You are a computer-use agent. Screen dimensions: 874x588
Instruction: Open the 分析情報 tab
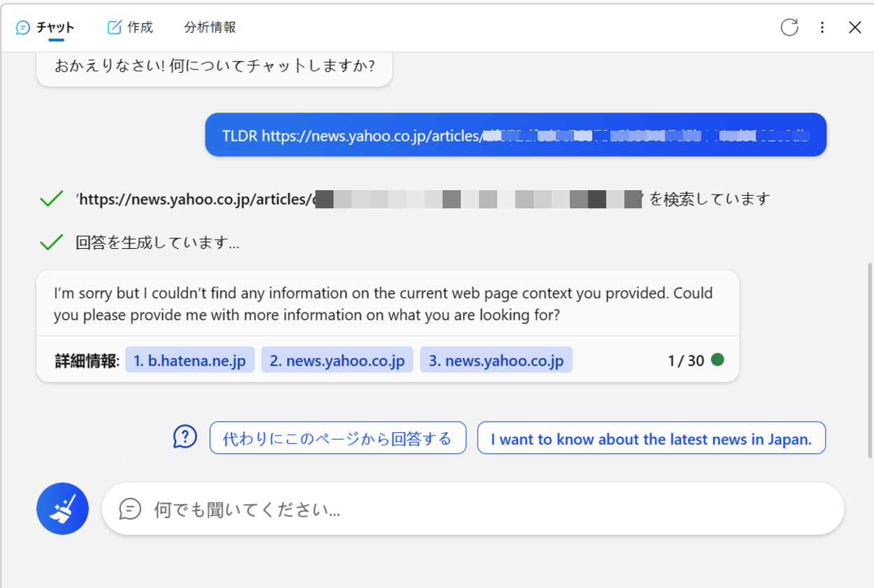[x=209, y=27]
